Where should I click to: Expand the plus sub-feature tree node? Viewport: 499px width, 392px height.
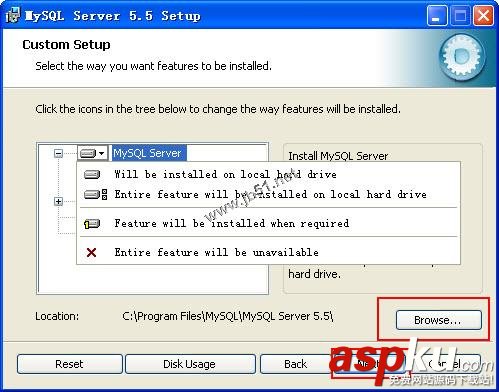[x=58, y=201]
